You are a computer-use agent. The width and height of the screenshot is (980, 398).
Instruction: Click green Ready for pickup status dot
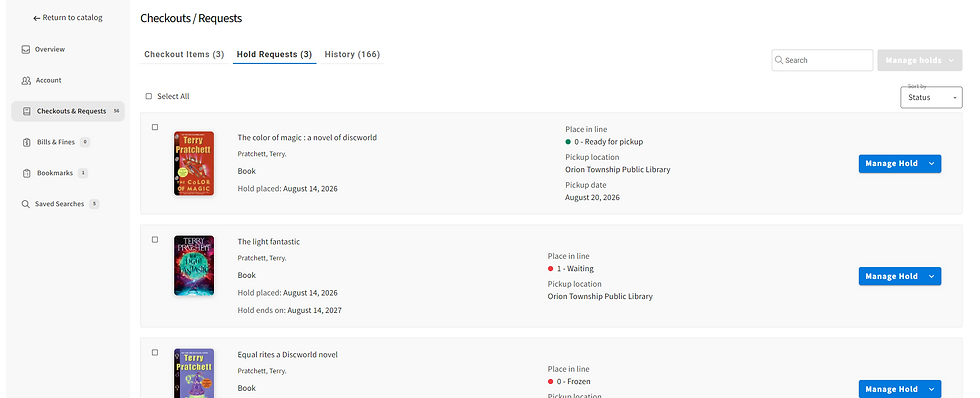point(568,142)
